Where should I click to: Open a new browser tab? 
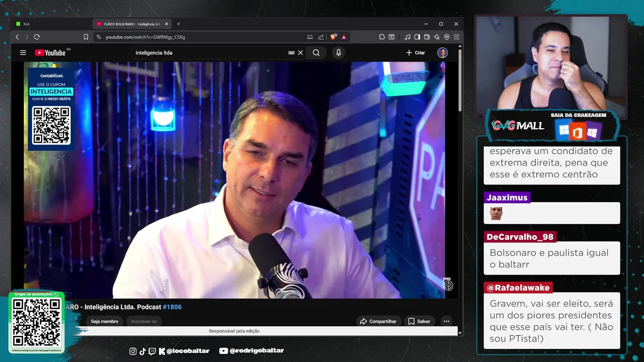click(x=178, y=24)
